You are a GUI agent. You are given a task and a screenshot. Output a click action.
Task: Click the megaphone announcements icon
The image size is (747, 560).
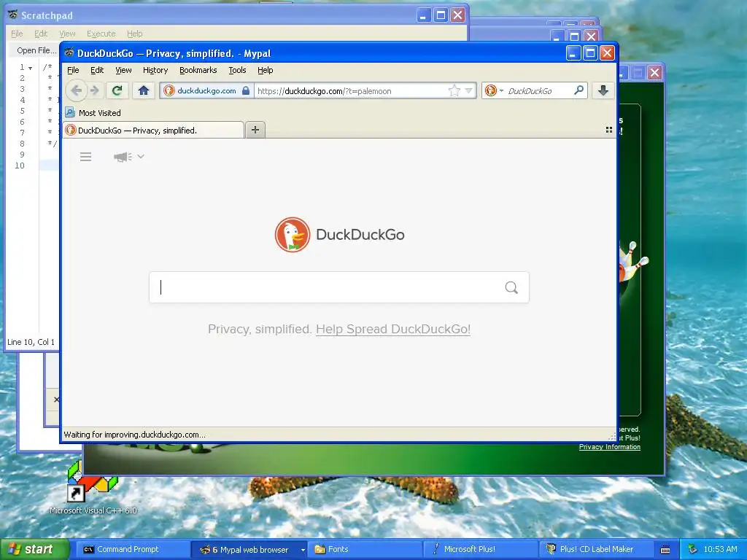click(123, 157)
